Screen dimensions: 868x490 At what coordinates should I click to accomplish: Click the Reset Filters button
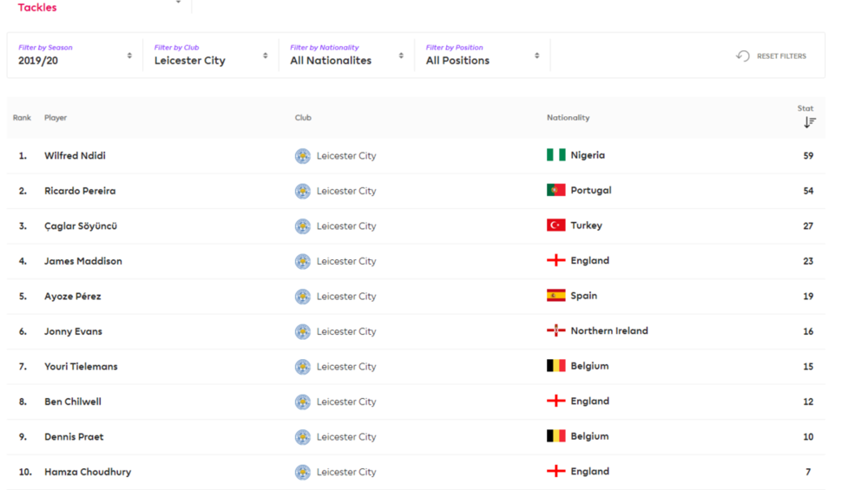click(x=771, y=56)
